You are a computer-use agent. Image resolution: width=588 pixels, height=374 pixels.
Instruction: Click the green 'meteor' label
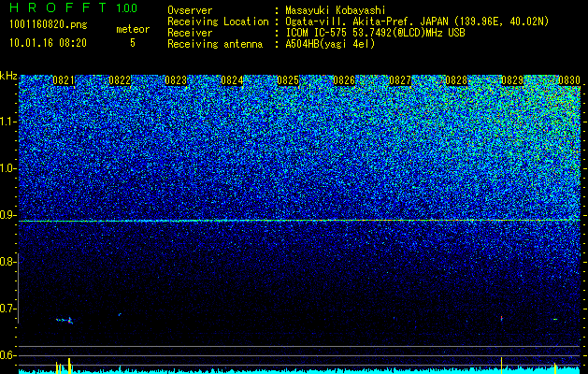point(133,29)
